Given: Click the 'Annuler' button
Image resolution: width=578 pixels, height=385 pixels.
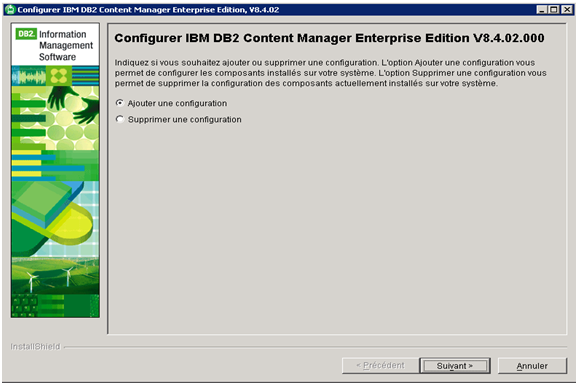Looking at the screenshot, I should click(532, 365).
